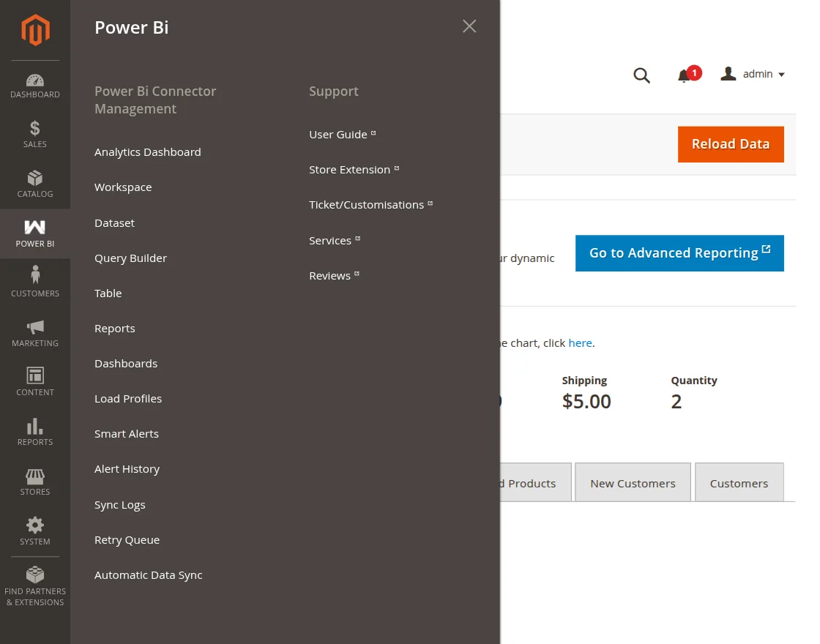820x644 pixels.
Task: Open the Alert History menu item
Action: pyautogui.click(x=127, y=469)
